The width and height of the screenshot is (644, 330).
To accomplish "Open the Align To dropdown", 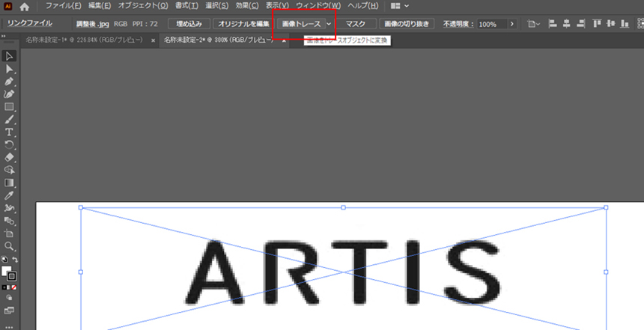I will tap(534, 24).
